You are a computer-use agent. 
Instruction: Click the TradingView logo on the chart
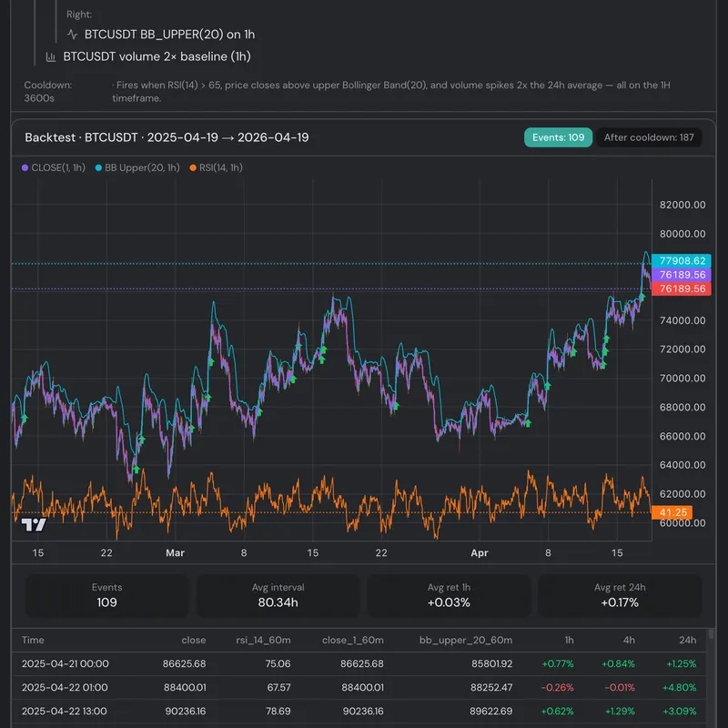34,525
